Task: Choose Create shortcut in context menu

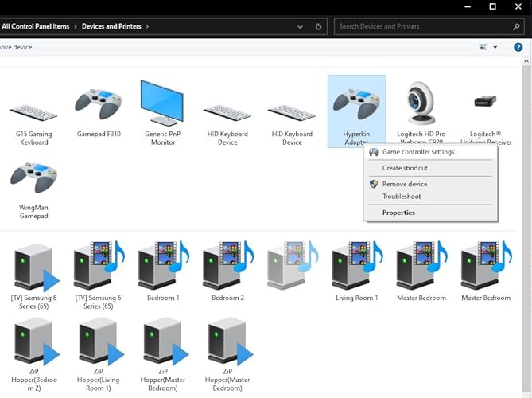Action: tap(430, 168)
